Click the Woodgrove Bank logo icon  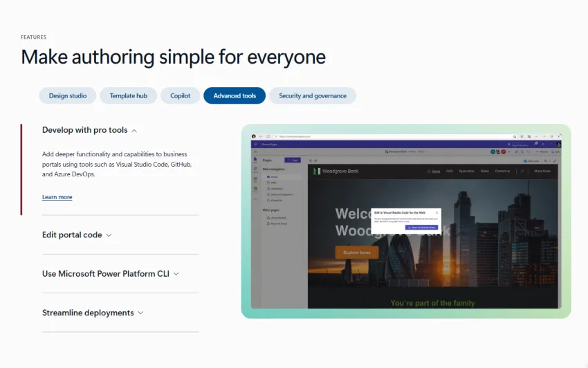tap(314, 171)
